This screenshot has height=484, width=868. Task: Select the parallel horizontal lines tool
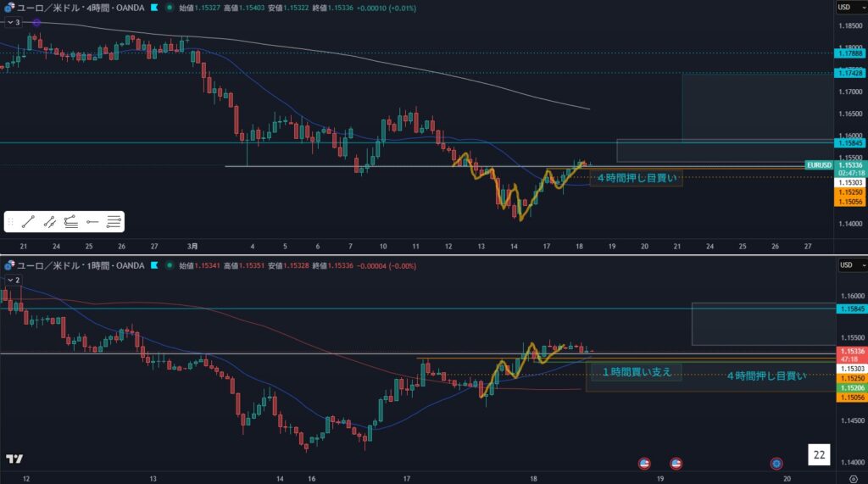[114, 222]
